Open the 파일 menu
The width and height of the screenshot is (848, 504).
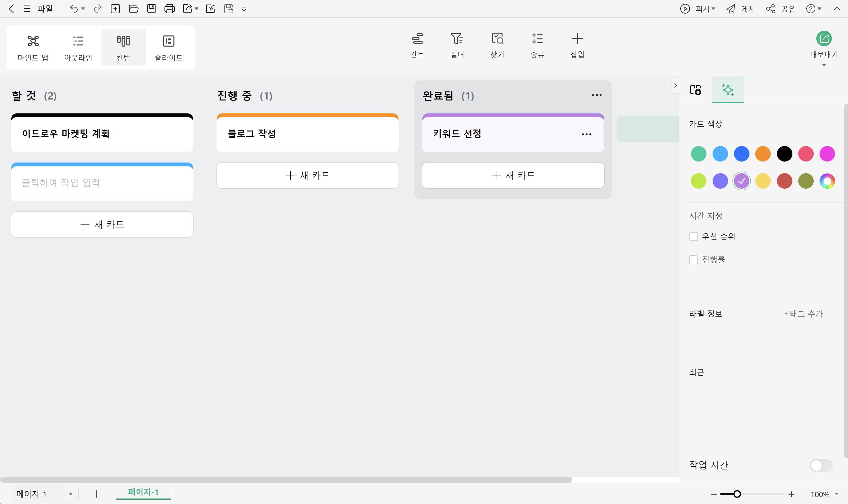[x=45, y=8]
